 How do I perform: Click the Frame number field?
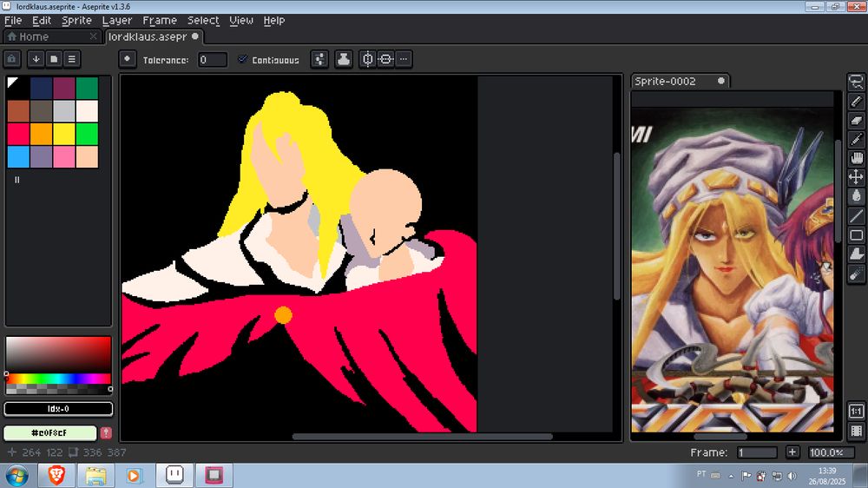[x=757, y=452]
